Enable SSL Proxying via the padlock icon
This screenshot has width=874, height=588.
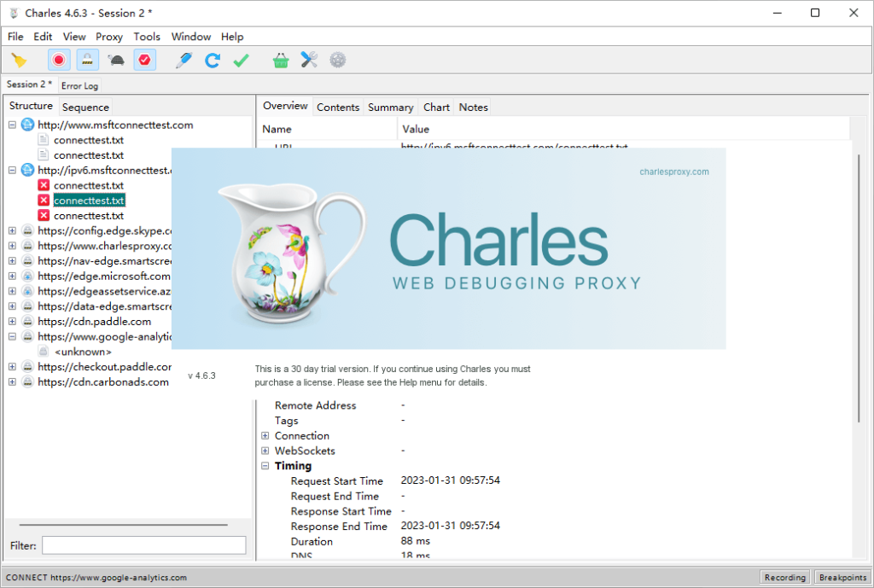point(86,60)
